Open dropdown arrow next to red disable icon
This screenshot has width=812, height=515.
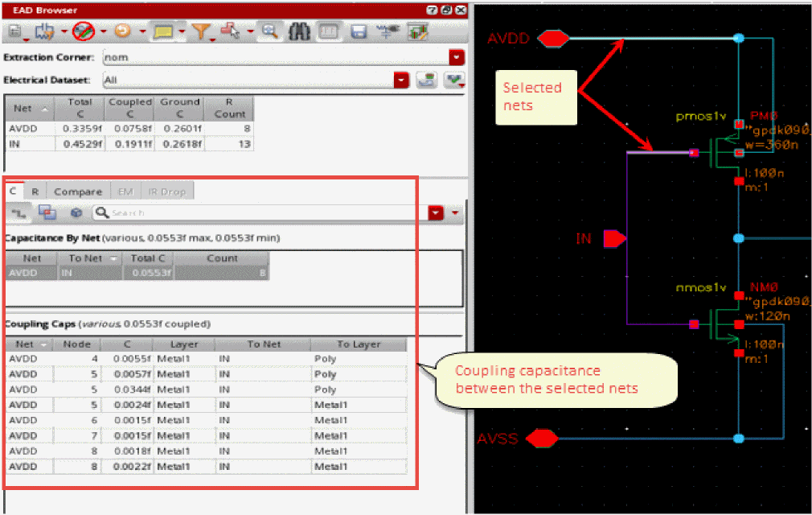(x=103, y=32)
